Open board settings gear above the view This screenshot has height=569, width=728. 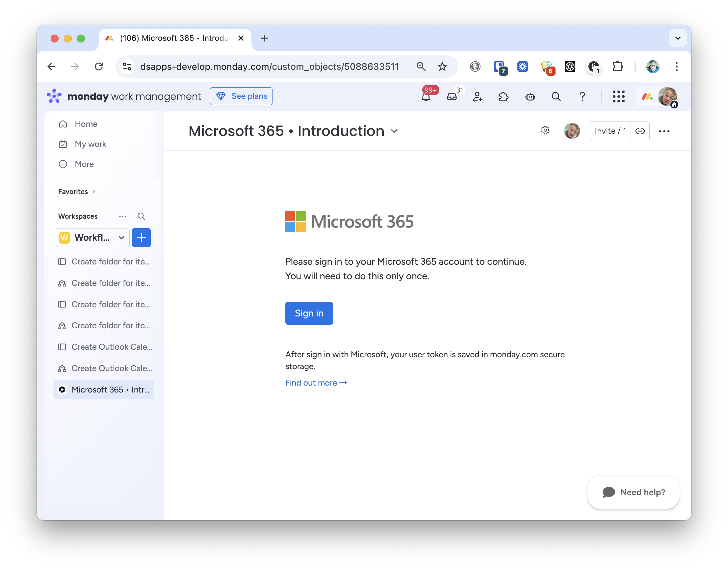[x=545, y=131]
